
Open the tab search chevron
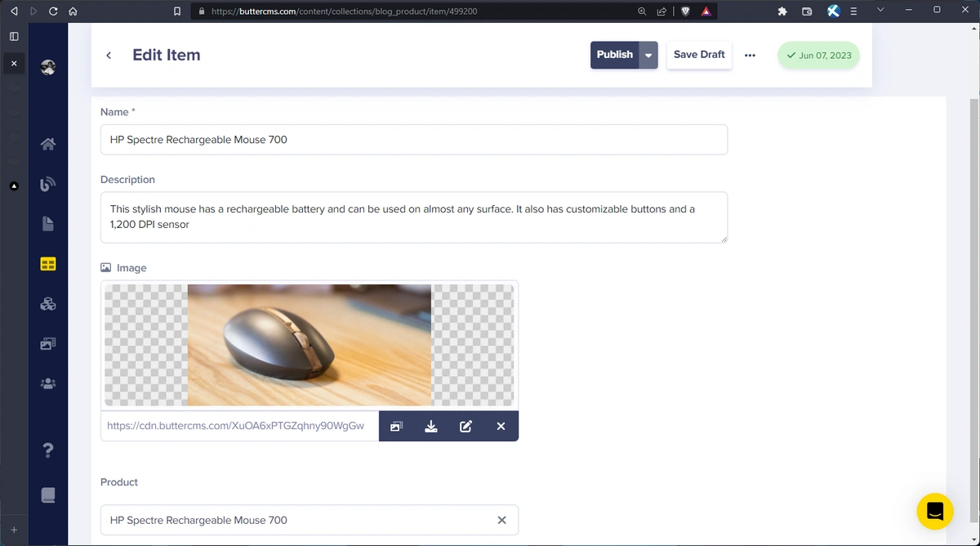tap(880, 10)
